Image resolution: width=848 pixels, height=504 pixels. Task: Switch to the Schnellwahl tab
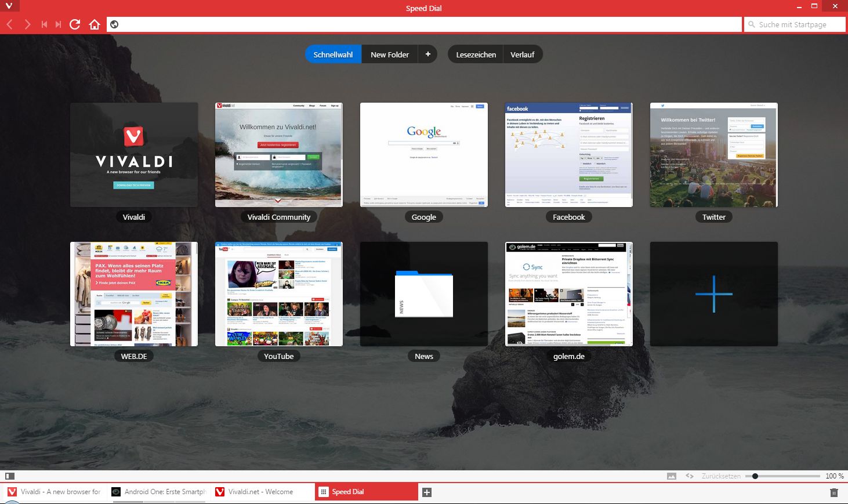(332, 54)
